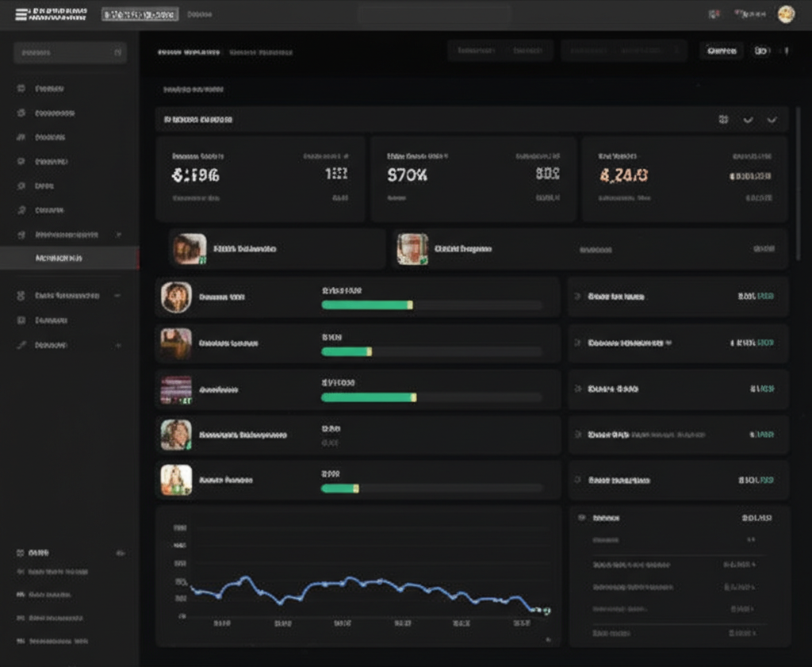This screenshot has height=667, width=812.
Task: Click the sidebar search input field
Action: coord(70,53)
